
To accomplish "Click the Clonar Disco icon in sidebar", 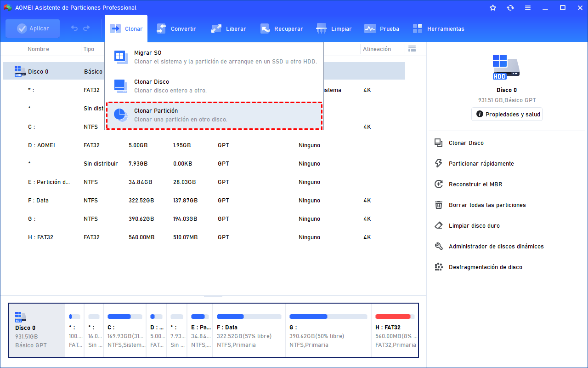I will (x=439, y=143).
